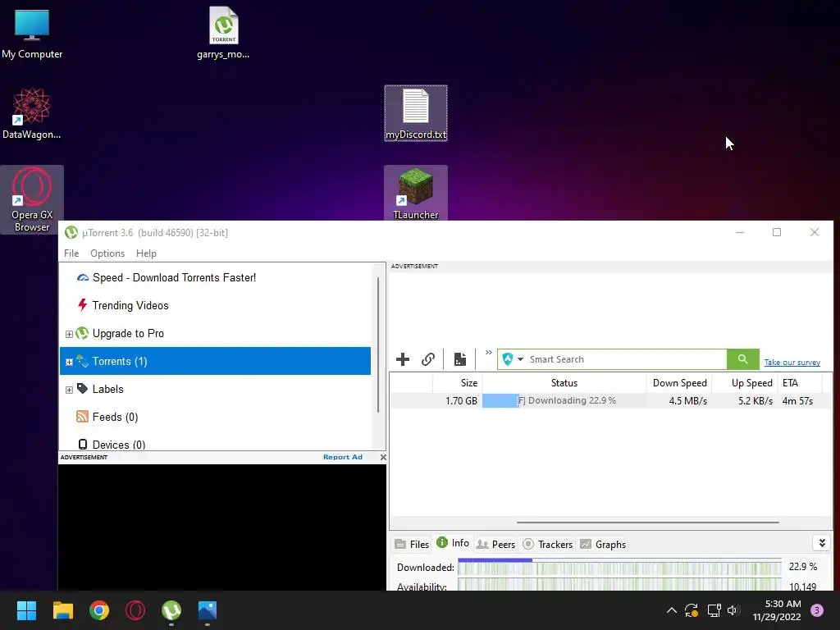Sort torrents by Down Speed column

(x=678, y=383)
